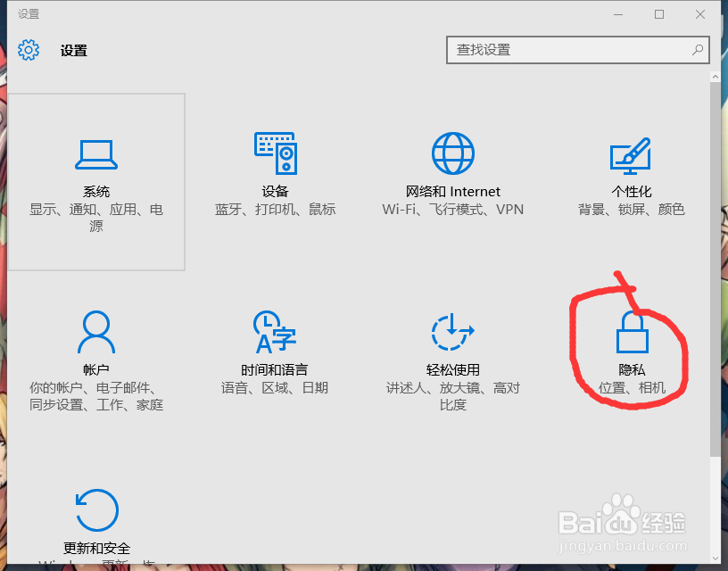Maximize the 设置 window
The image size is (728, 571).
658,14
